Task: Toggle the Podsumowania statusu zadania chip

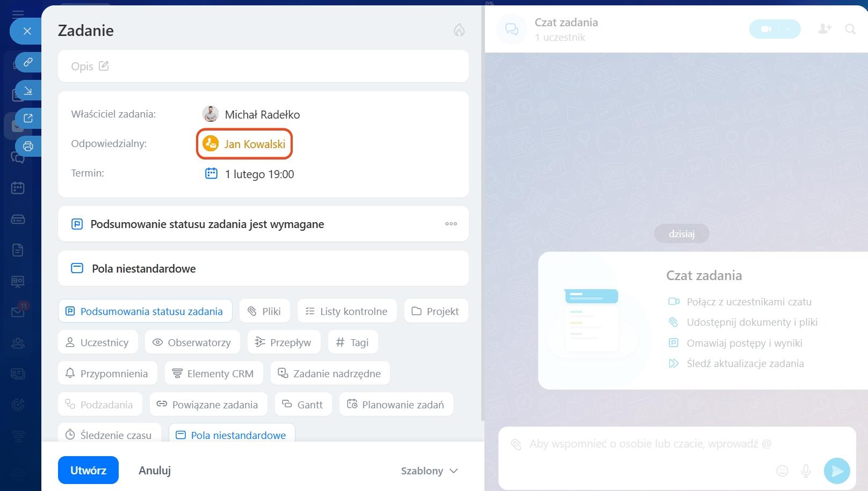Action: pyautogui.click(x=145, y=311)
